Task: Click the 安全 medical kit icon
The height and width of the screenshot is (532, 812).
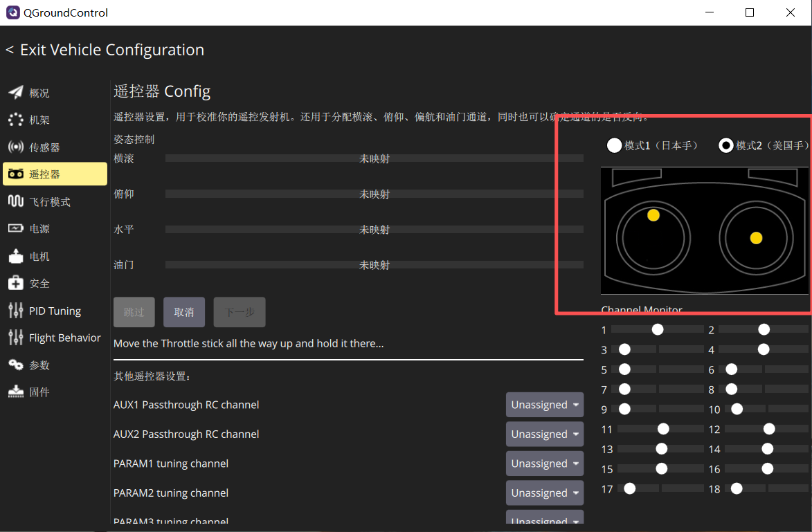Action: point(15,282)
